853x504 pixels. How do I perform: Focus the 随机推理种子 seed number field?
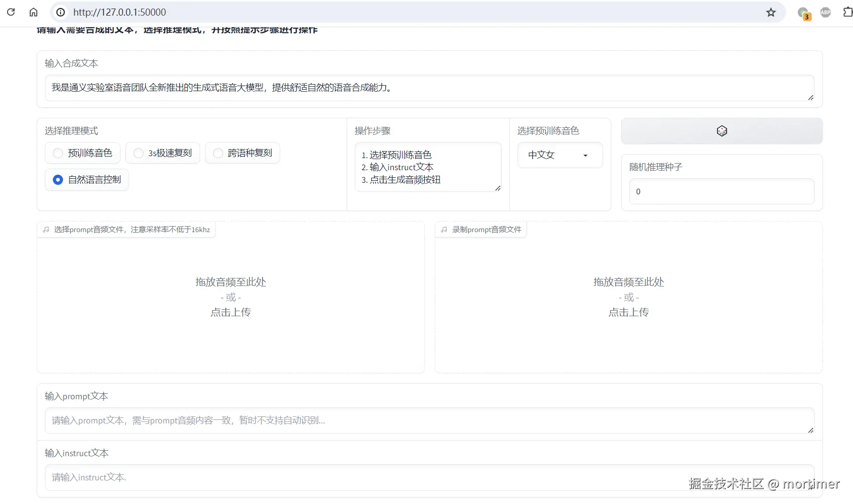(721, 191)
